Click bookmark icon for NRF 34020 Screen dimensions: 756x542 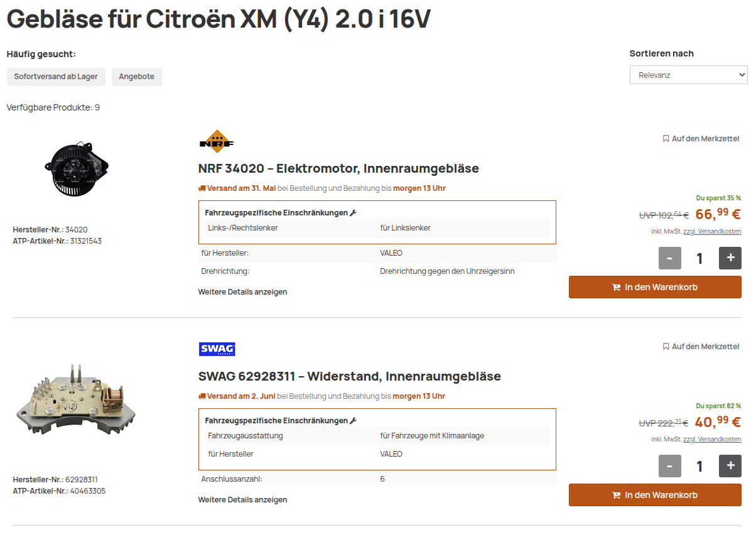click(x=666, y=139)
